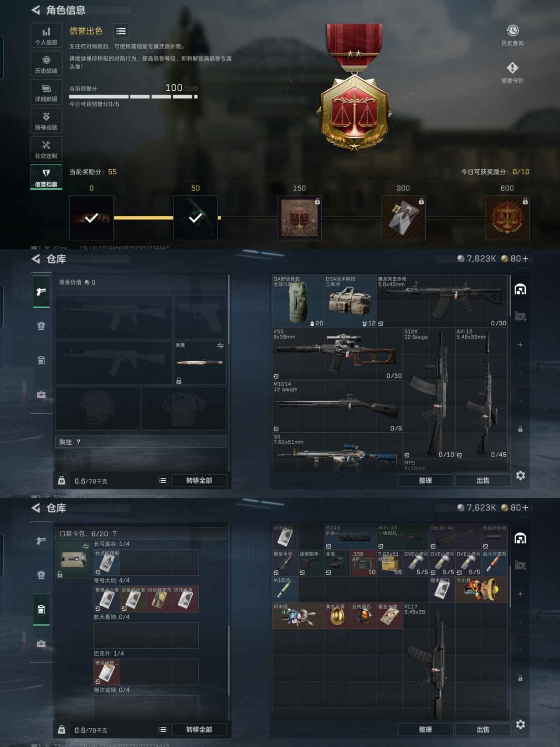Select the VSS 9x39mm rifle
Image resolution: width=560 pixels, height=747 pixels.
(337, 354)
